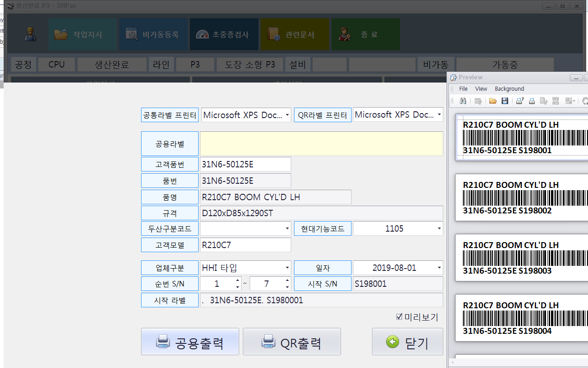This screenshot has width=588, height=368.
Task: Click the 설비 label cell
Action: (298, 65)
